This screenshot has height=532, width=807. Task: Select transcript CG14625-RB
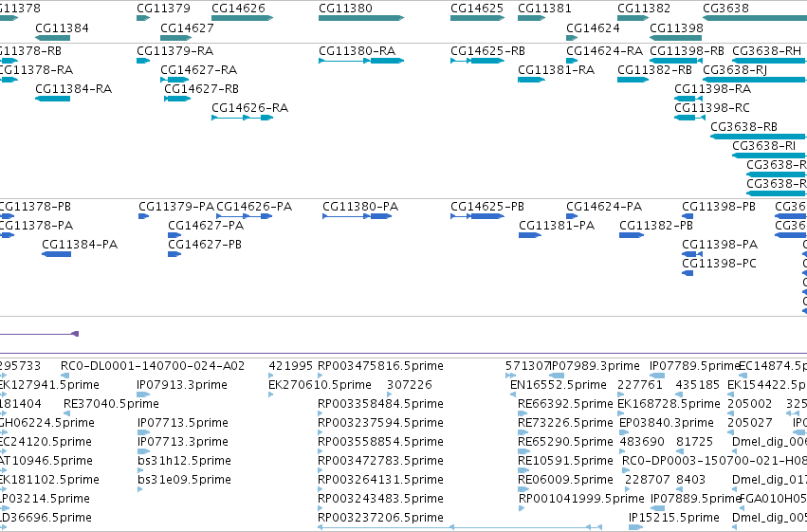[x=478, y=61]
